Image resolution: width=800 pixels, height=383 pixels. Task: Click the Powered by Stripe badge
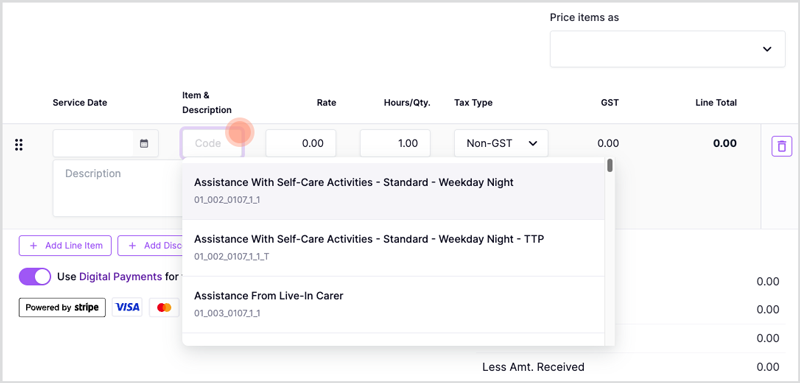tap(62, 308)
